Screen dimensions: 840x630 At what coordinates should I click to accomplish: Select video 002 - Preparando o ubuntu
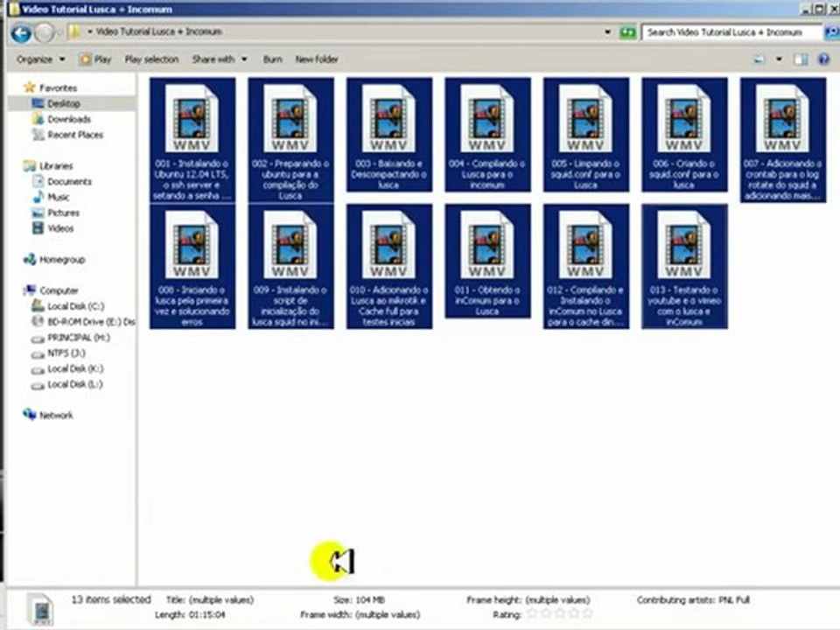click(x=290, y=140)
